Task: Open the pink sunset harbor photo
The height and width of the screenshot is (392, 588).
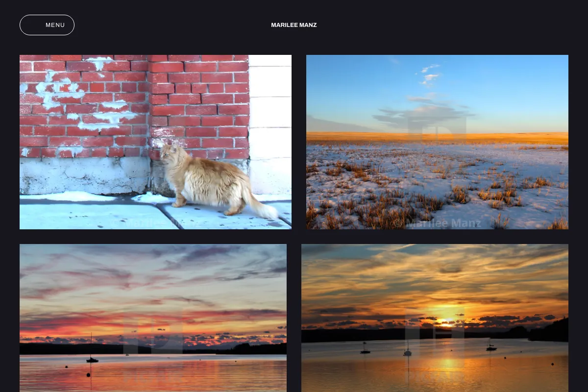Action: click(x=153, y=318)
